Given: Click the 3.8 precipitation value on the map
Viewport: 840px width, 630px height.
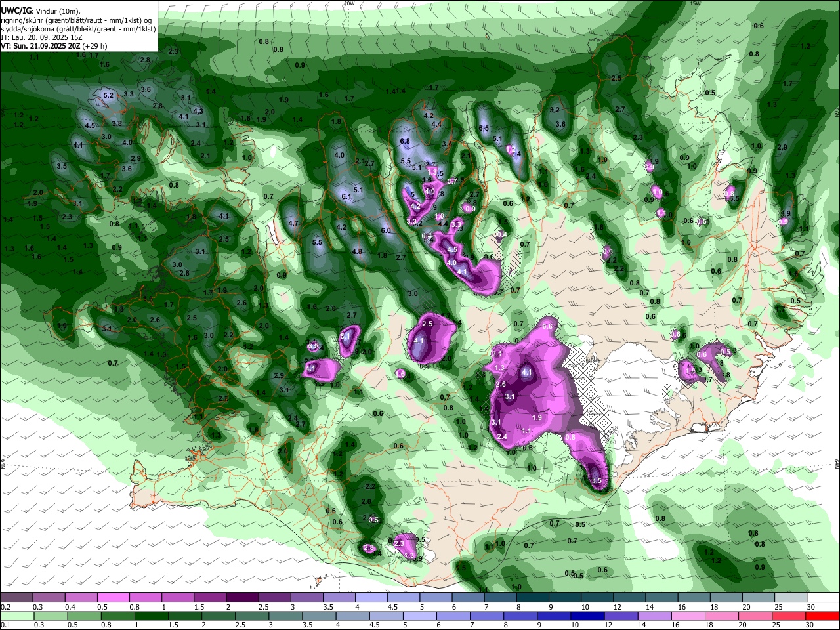Looking at the screenshot, I should (x=116, y=123).
